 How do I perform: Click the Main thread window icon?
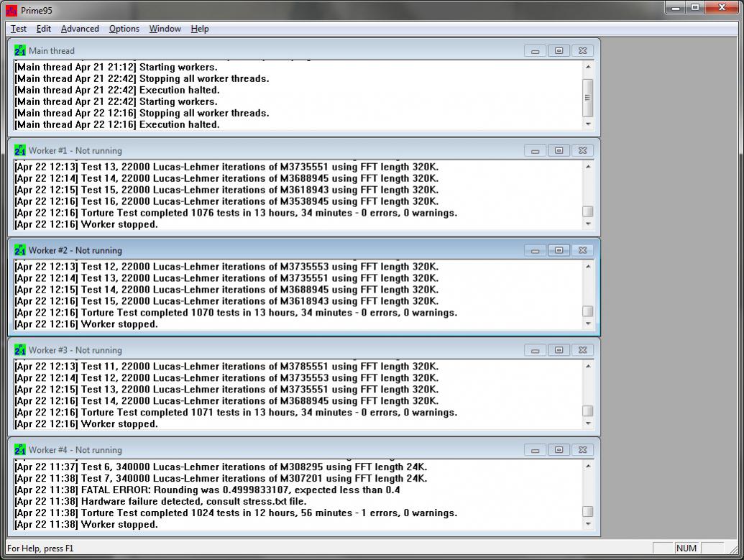pyautogui.click(x=20, y=50)
